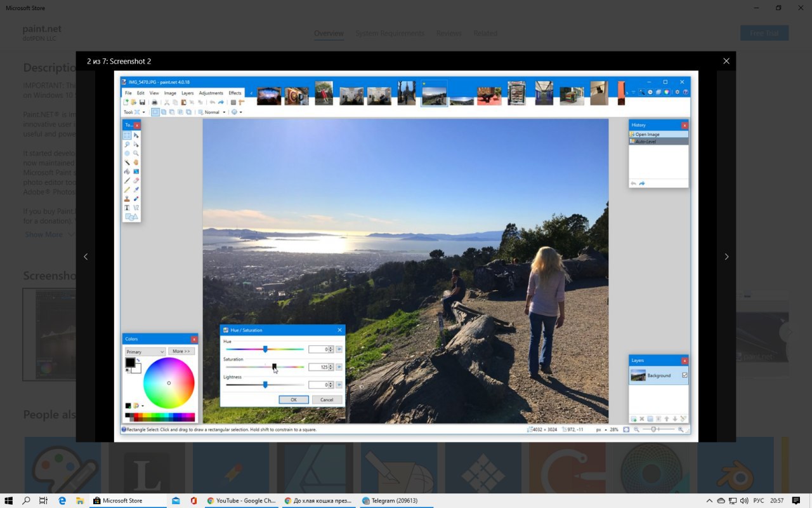Select Replace selection mode button

point(155,112)
